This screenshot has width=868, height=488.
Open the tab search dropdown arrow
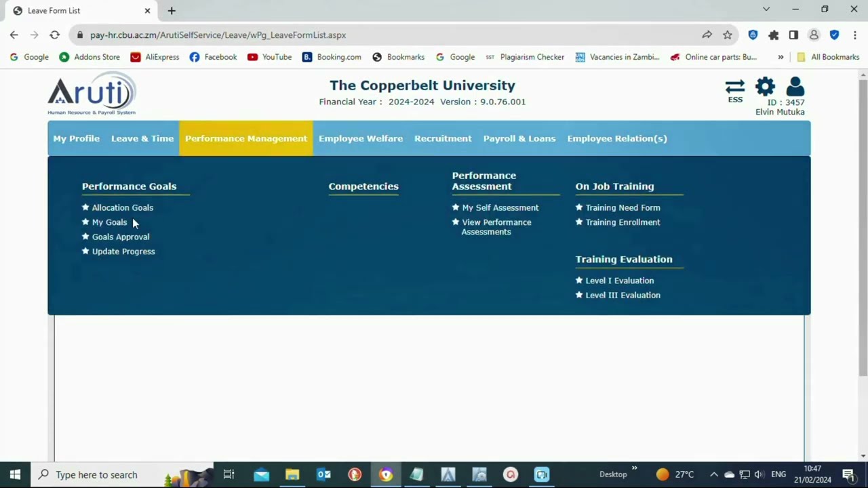[766, 9]
